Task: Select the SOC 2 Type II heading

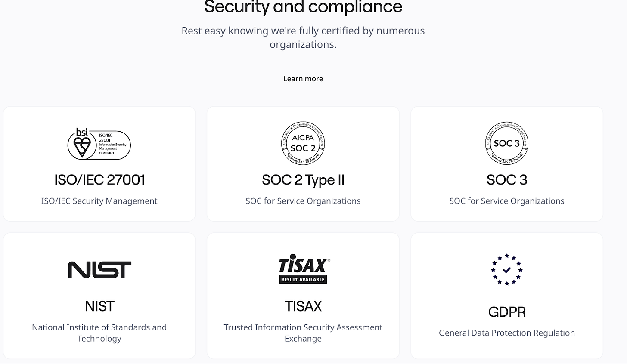Action: 303,180
